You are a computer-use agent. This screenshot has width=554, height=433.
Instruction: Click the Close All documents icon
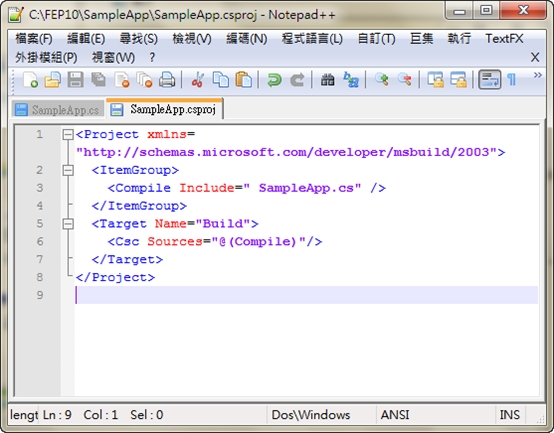pos(144,79)
